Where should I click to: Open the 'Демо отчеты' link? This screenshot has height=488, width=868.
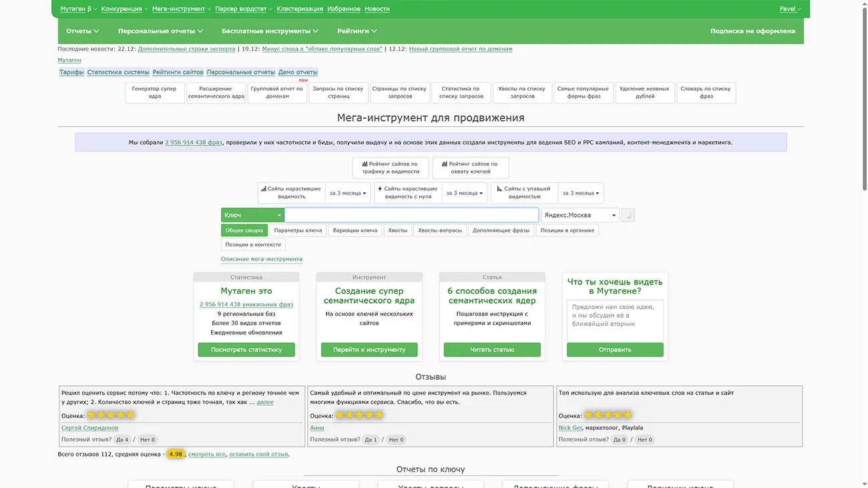298,72
